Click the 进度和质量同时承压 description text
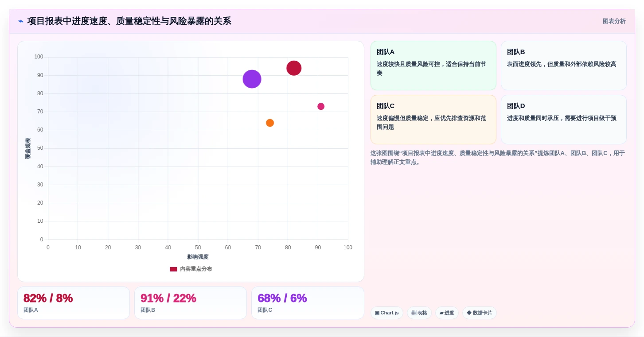Viewport: 644px width, 337px height. (x=562, y=118)
